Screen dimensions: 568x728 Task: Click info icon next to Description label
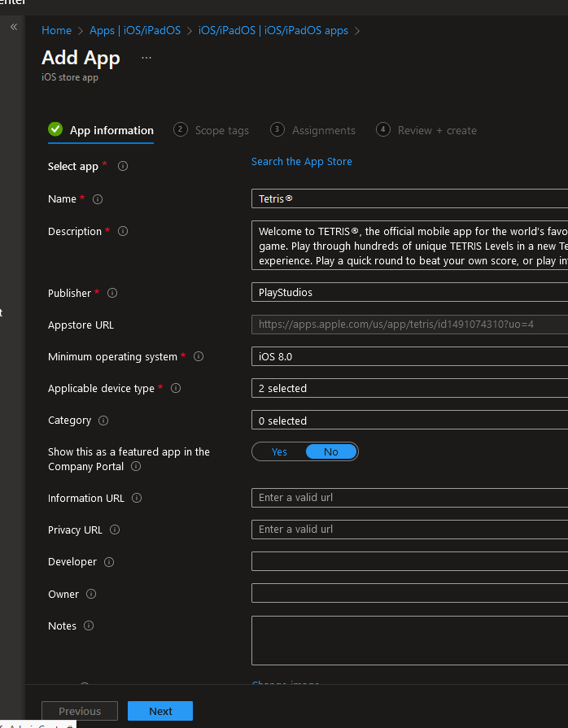coord(123,231)
